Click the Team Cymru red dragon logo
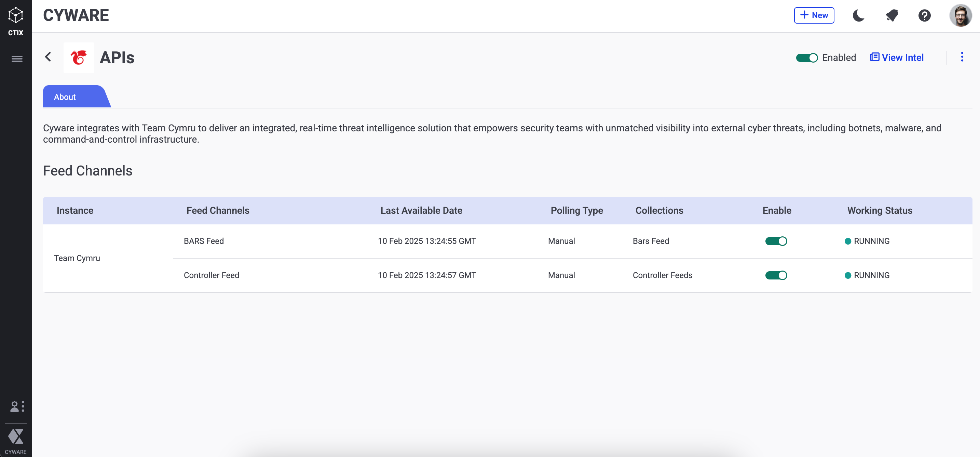The height and width of the screenshot is (457, 980). (79, 57)
